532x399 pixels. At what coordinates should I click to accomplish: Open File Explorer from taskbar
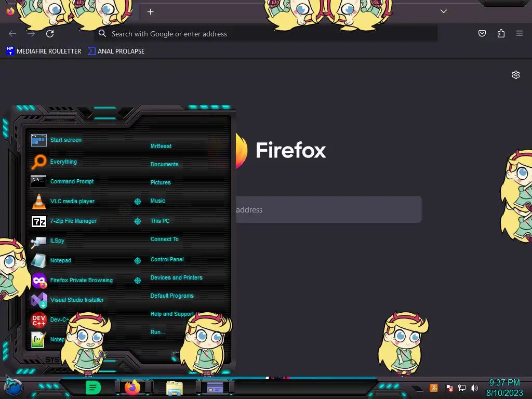(x=175, y=388)
